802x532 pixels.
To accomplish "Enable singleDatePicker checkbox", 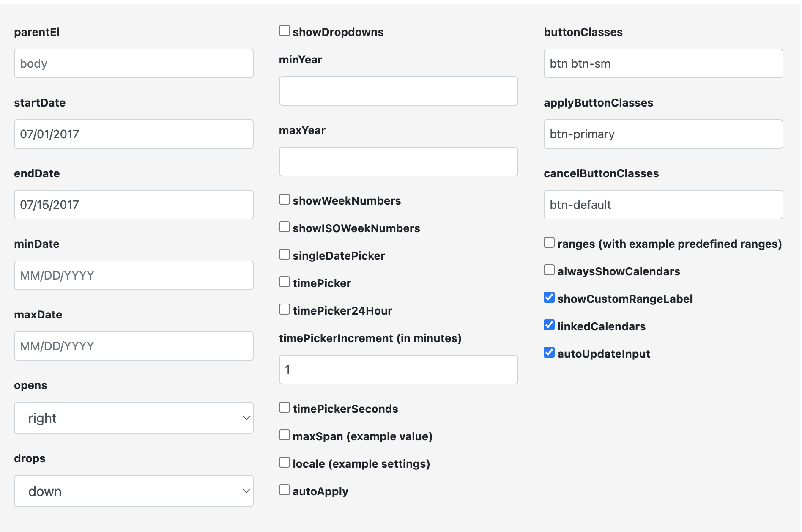I will (x=285, y=255).
